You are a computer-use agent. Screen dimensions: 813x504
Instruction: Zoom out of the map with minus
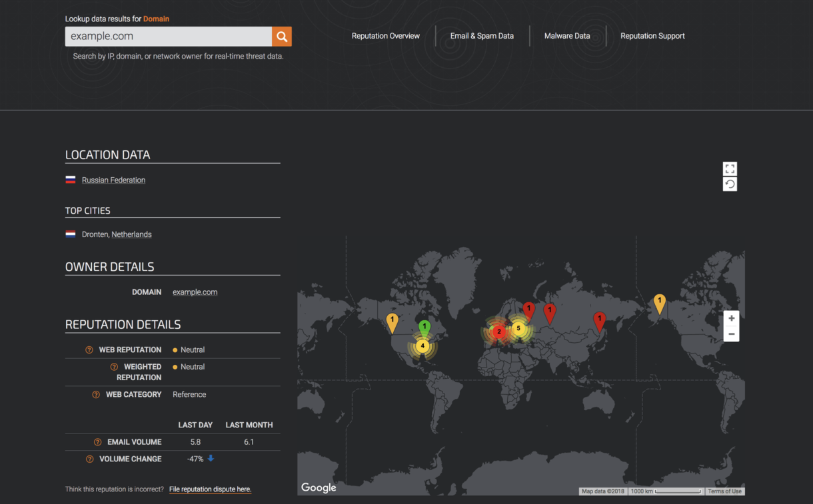tap(731, 334)
